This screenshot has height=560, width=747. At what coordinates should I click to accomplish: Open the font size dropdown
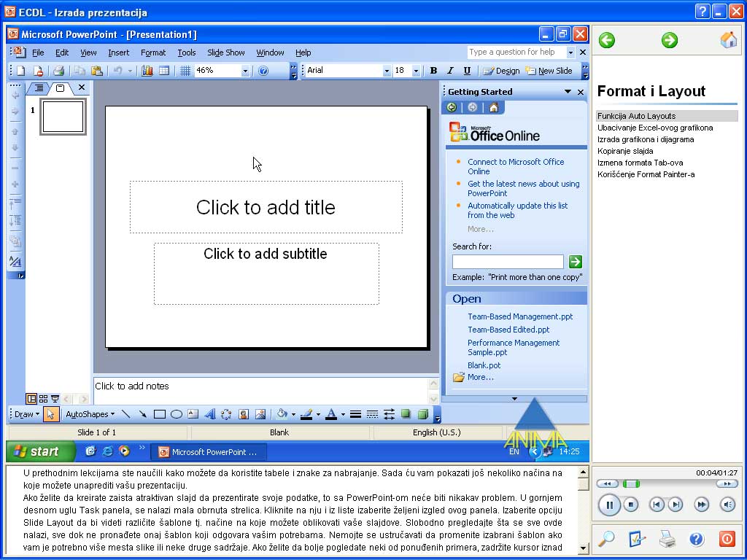point(416,71)
